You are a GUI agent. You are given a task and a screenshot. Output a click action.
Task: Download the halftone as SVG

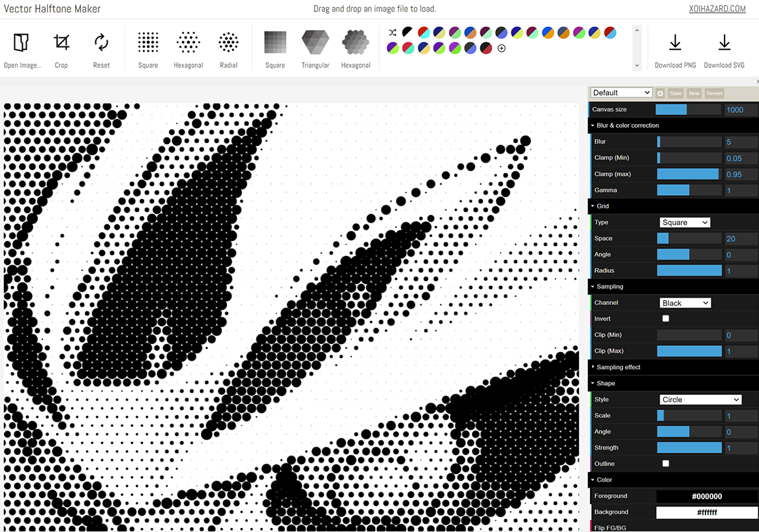(x=724, y=50)
